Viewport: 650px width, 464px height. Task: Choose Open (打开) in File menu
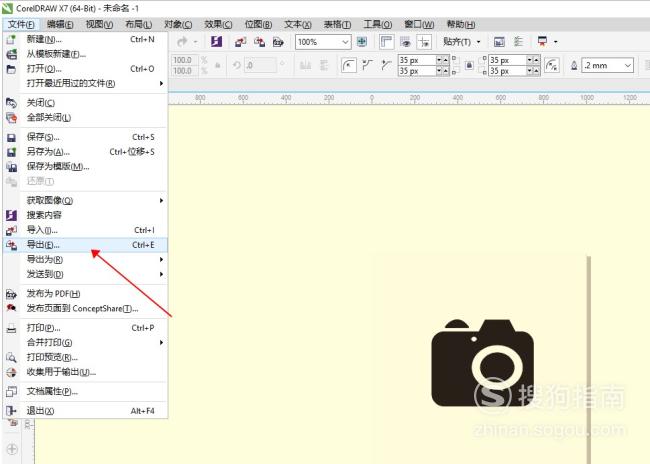[x=85, y=68]
